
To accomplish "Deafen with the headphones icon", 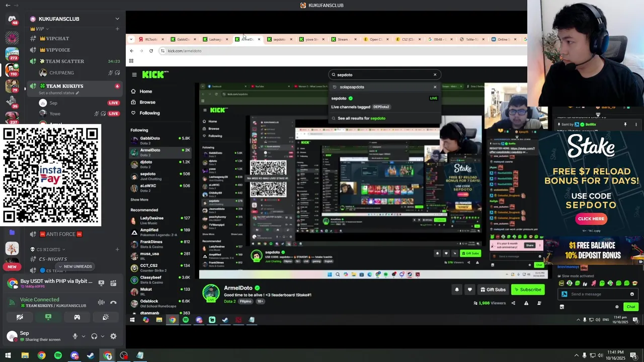I will [94, 336].
